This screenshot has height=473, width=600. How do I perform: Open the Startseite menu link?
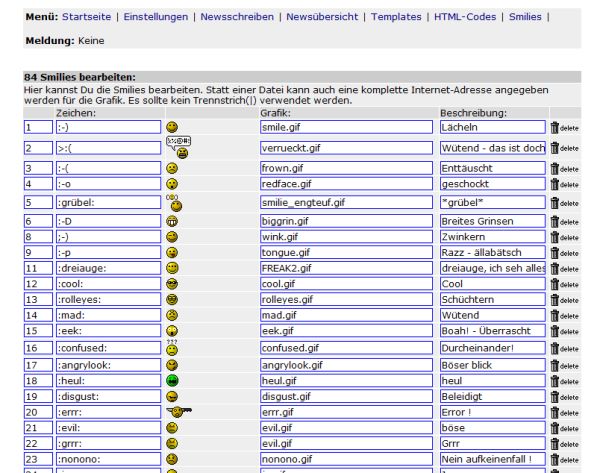click(x=86, y=17)
